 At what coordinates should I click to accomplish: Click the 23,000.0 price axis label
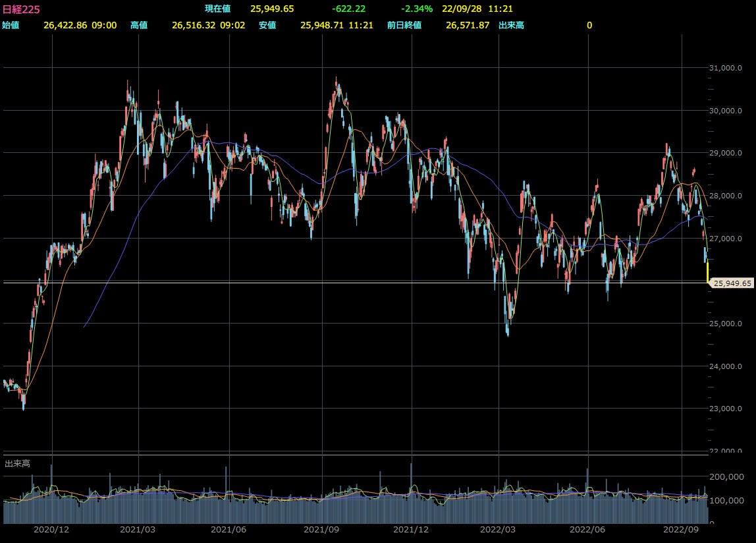(x=725, y=409)
